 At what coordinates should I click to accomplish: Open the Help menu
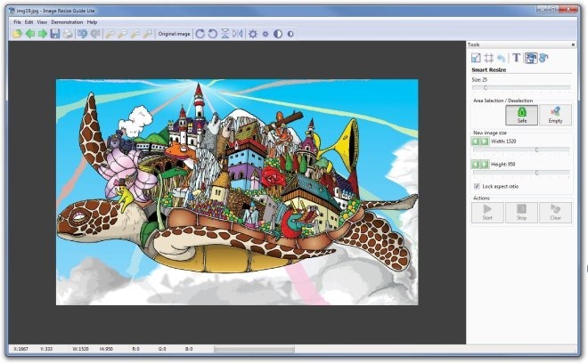click(x=92, y=22)
